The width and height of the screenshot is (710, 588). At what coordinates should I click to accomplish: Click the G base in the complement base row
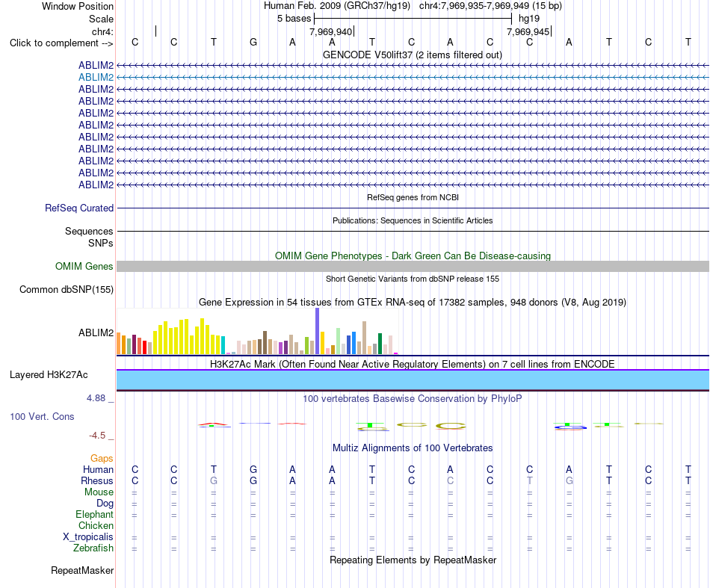(253, 42)
